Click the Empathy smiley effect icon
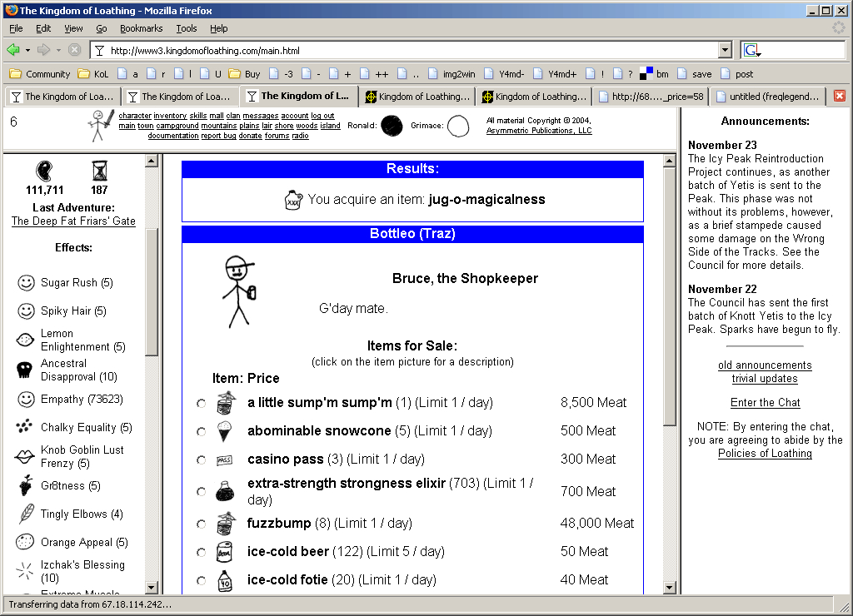The width and height of the screenshot is (853, 616). click(x=26, y=399)
